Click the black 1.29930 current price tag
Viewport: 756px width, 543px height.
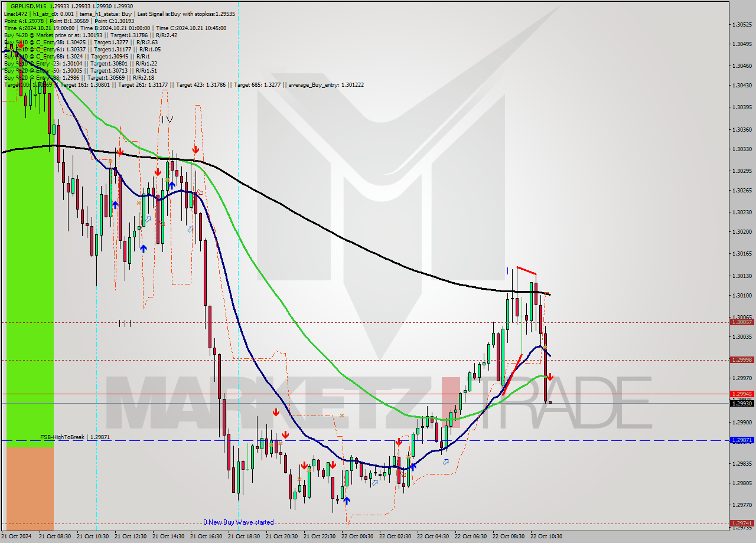coord(742,403)
